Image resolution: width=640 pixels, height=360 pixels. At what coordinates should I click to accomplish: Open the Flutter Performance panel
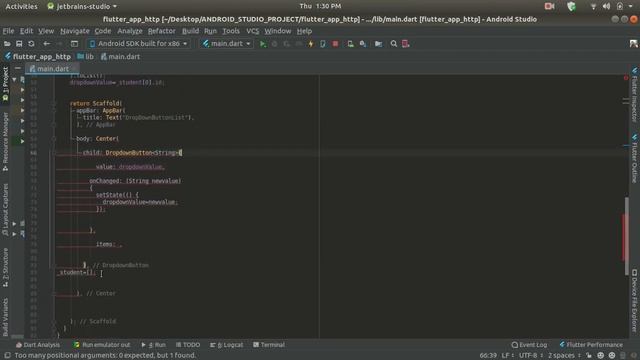(591, 345)
